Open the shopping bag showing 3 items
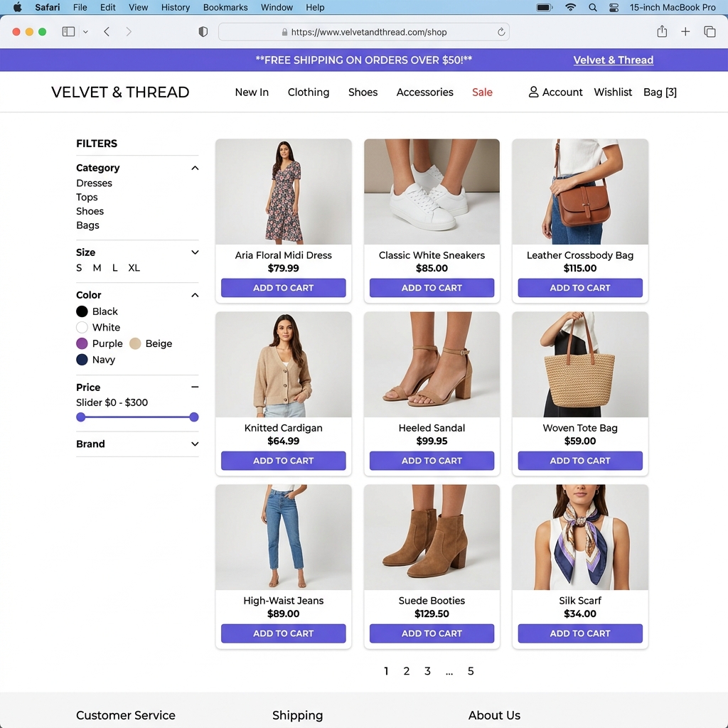Screen dimensions: 728x728 point(660,92)
